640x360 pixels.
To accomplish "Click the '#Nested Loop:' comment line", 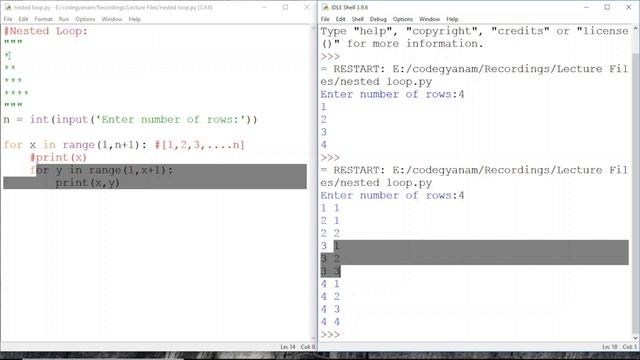I will tap(46, 31).
